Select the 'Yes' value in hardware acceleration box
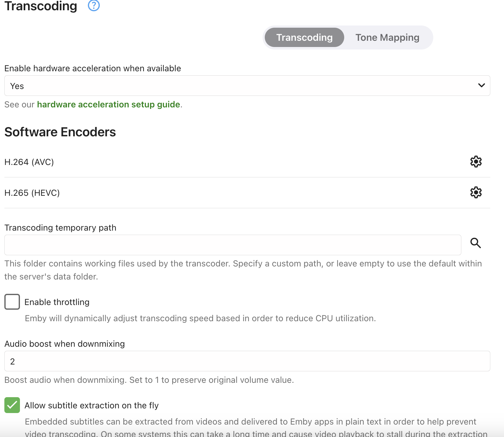504x437 pixels. (17, 86)
